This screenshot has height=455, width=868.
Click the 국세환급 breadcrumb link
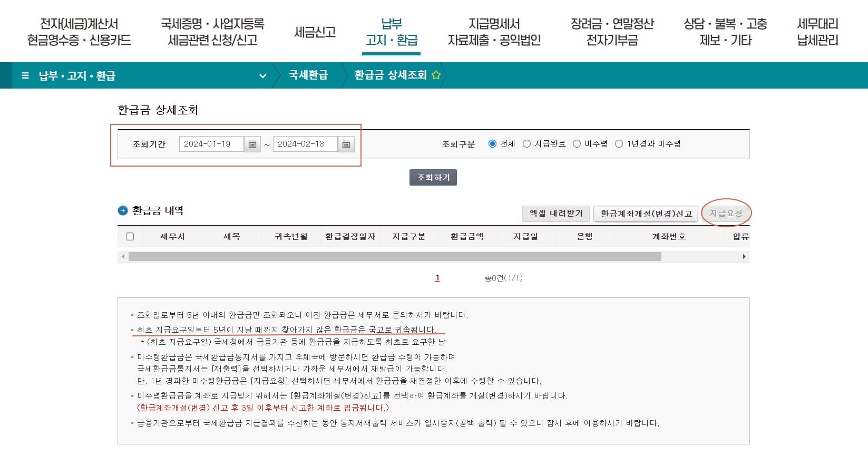click(308, 75)
